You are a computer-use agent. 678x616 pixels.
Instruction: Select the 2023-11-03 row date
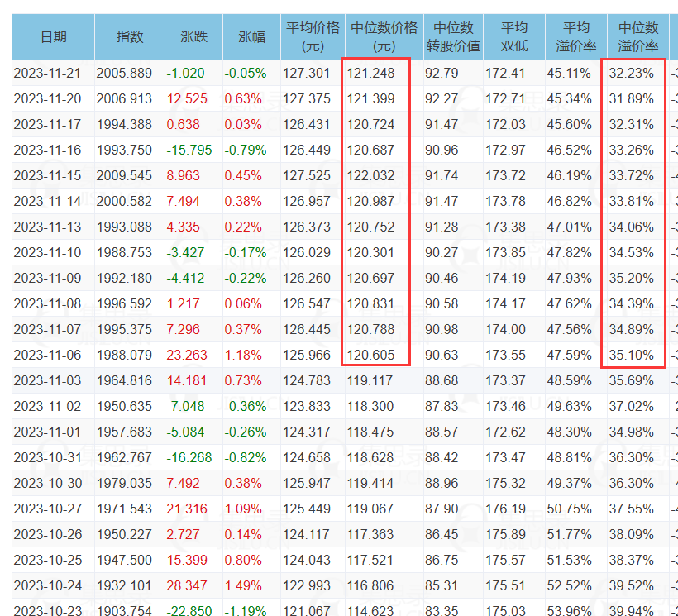47,381
